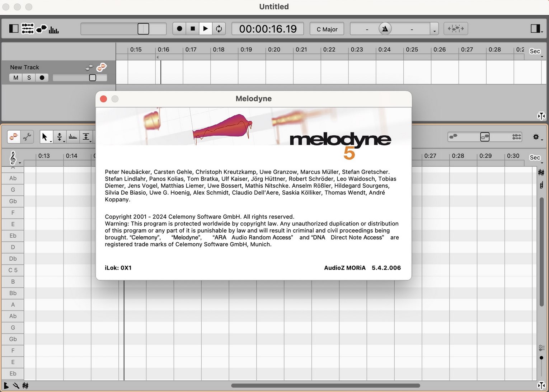
Task: Click the 0:28 mark in note editor ruler
Action: tap(458, 156)
